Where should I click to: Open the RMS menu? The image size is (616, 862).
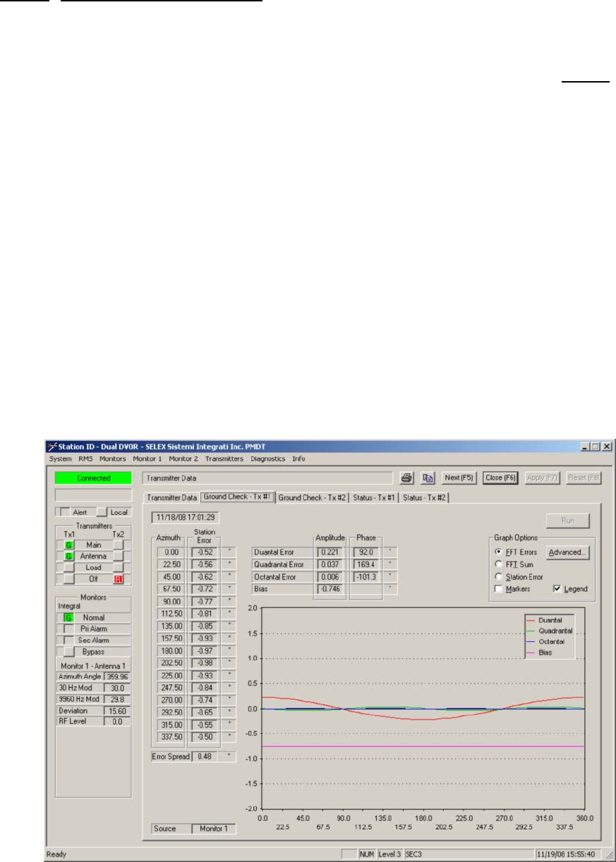(x=85, y=459)
